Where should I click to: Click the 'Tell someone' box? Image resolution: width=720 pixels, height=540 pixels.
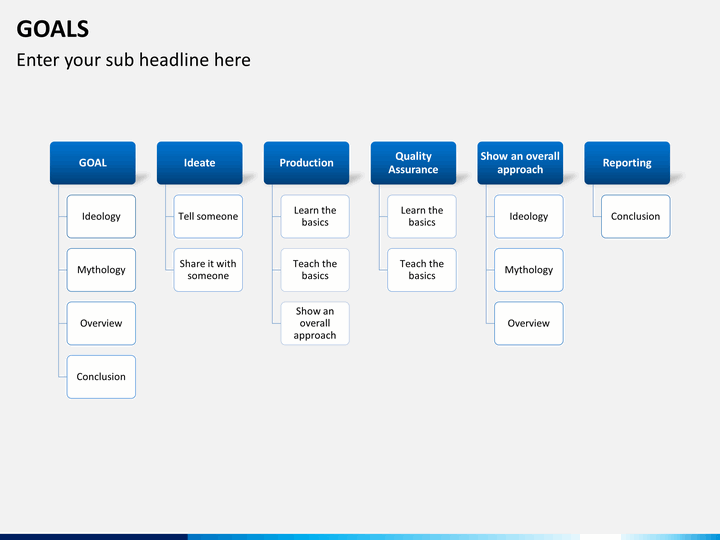pos(208,216)
